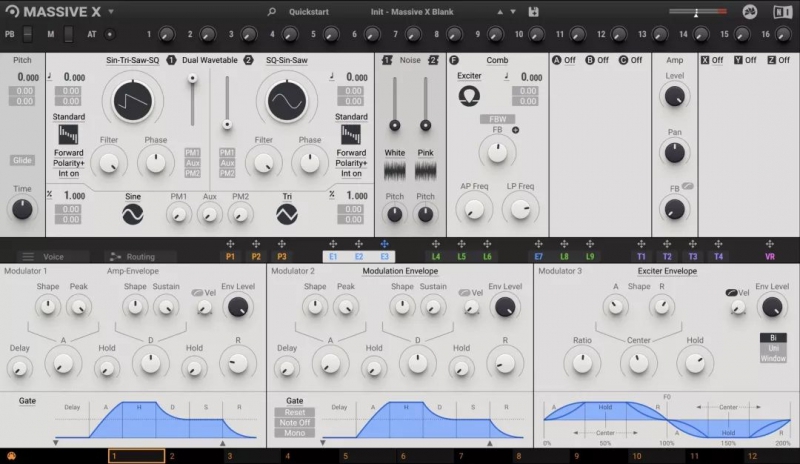
Task: Click the FB plus polarity icon
Action: [515, 130]
